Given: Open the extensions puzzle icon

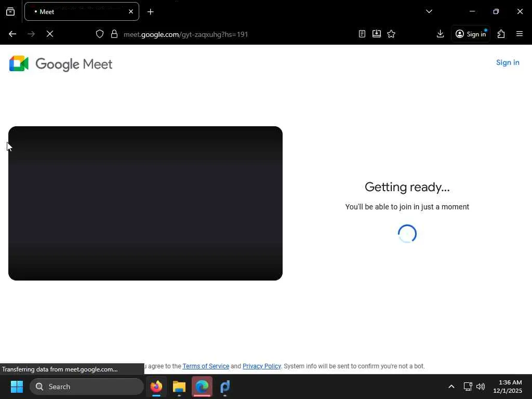Looking at the screenshot, I should point(501,34).
